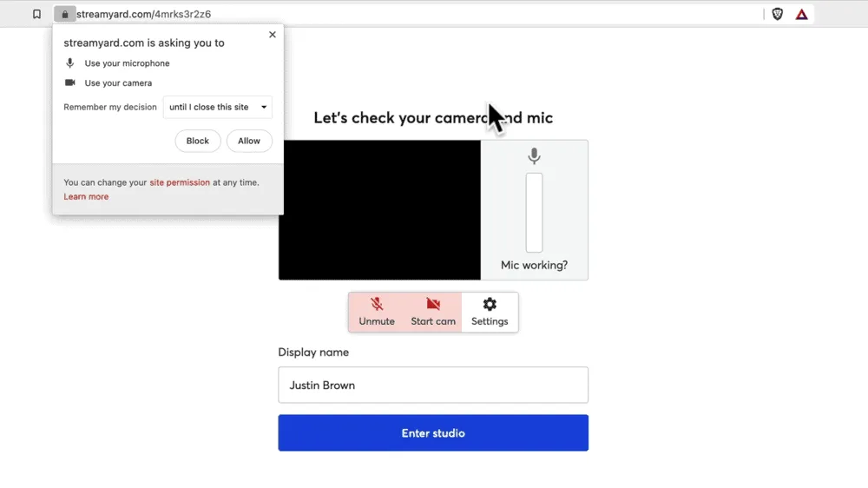Block the site permission request

pos(198,141)
